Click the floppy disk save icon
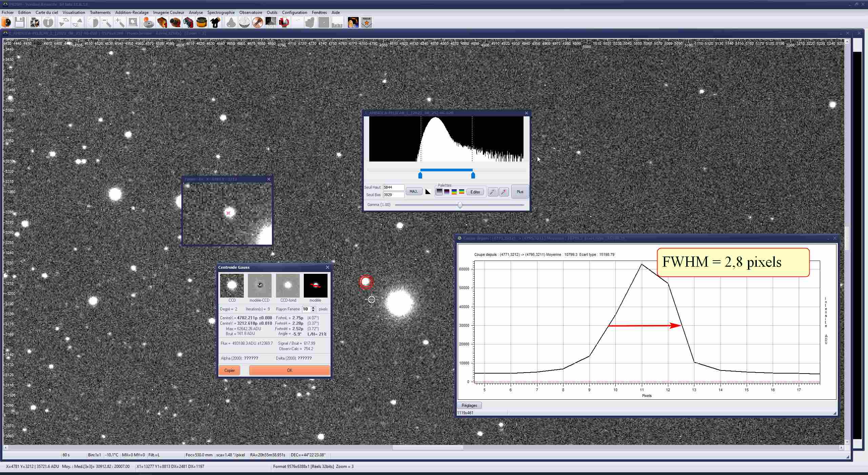The width and height of the screenshot is (868, 475). coord(19,23)
